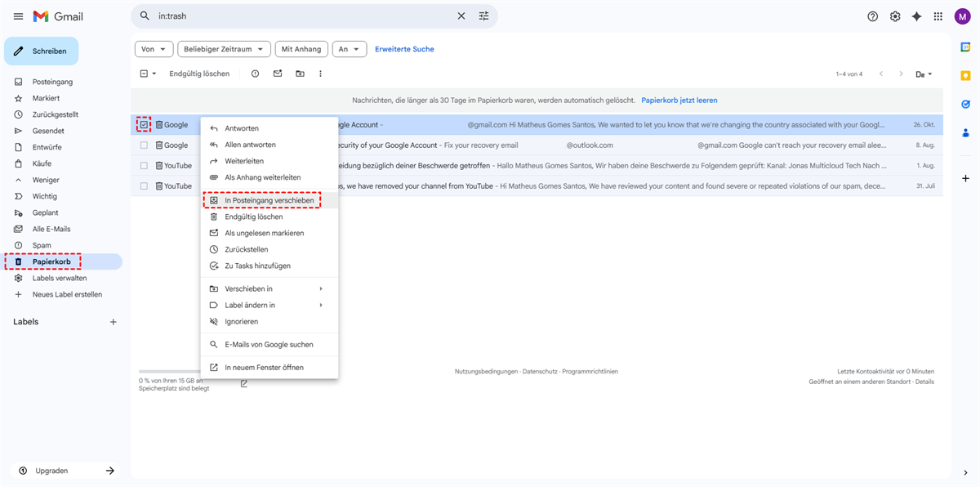Click the search options filter icon
Viewport: 980px width, 487px height.
click(x=483, y=16)
